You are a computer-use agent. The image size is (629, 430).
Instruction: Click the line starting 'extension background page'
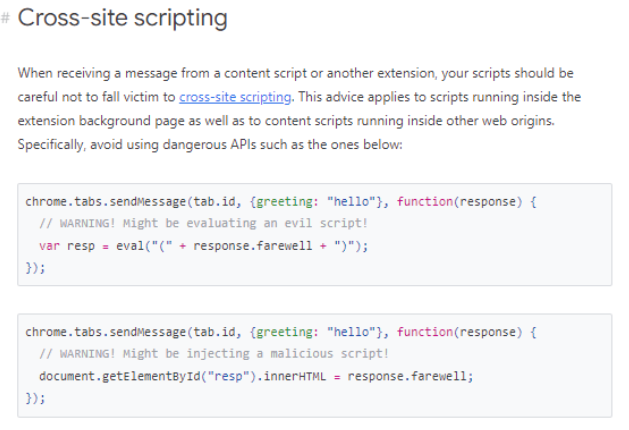coord(286,121)
